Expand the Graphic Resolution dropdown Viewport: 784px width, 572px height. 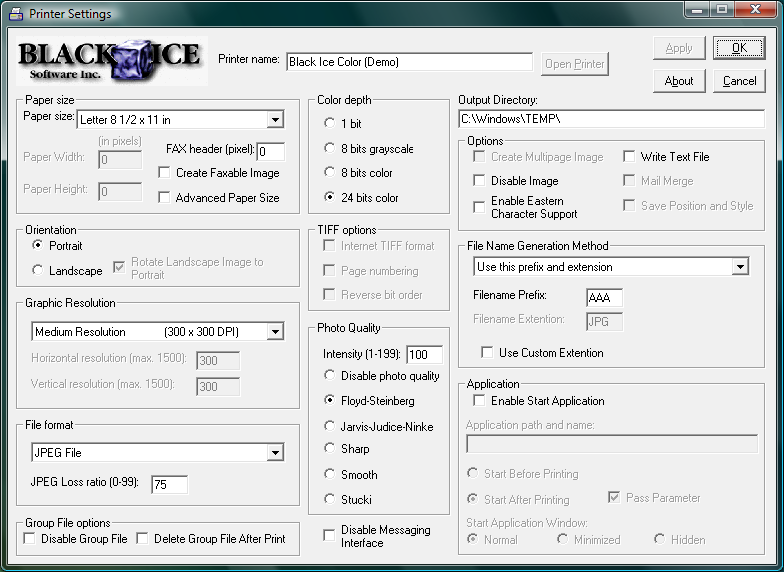tap(275, 332)
